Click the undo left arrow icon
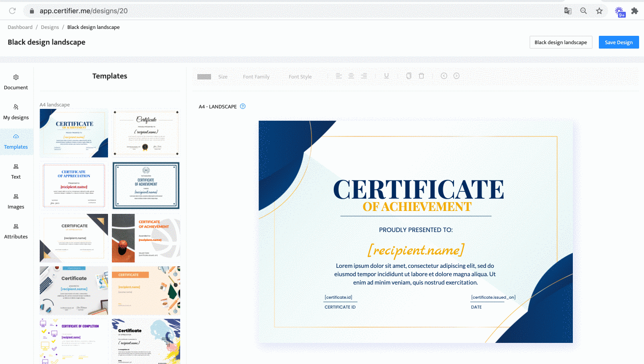The width and height of the screenshot is (644, 364). click(444, 76)
